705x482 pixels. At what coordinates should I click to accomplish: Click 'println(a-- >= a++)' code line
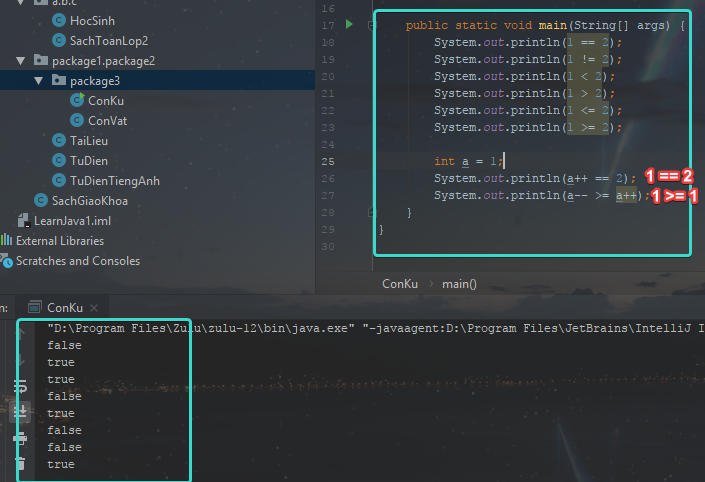[542, 195]
